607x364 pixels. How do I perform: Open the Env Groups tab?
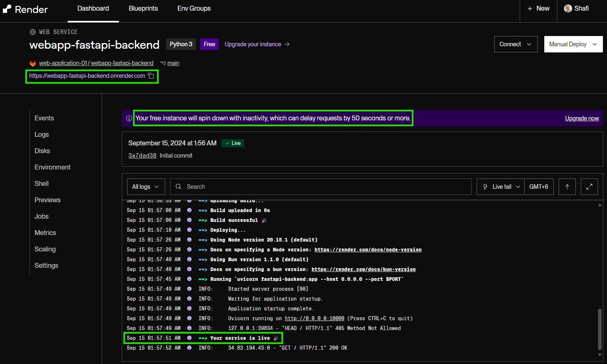coord(194,9)
